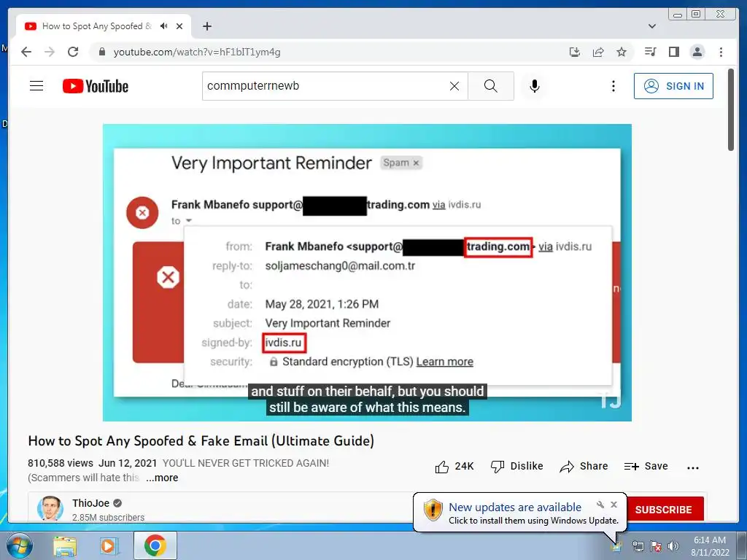747x560 pixels.
Task: Click the Chrome taskbar button
Action: (155, 545)
